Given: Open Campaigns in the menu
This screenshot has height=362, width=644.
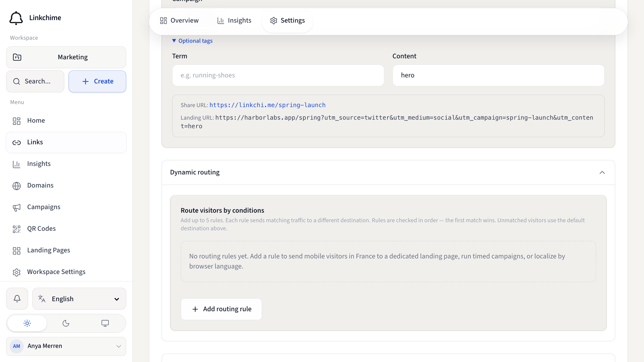Looking at the screenshot, I should (x=66, y=207).
